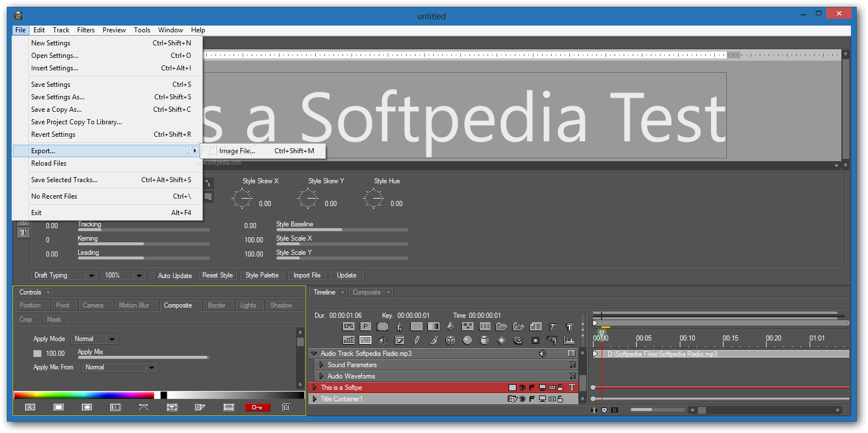Viewport: 868px width, 433px height.
Task: Click the open folder icon
Action: tap(501, 326)
